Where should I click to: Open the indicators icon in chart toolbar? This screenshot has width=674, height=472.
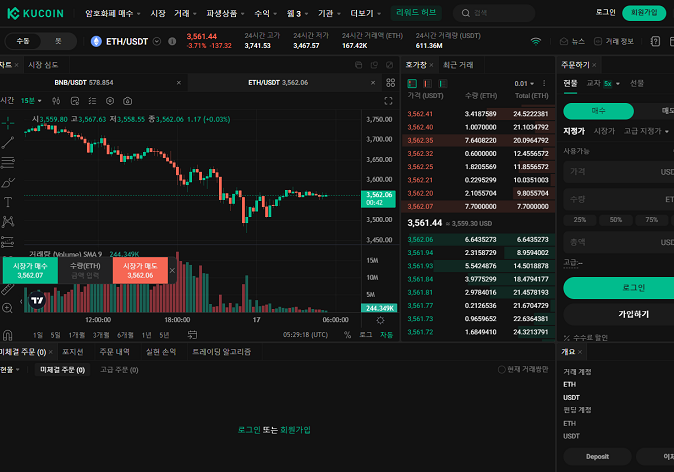(75, 101)
